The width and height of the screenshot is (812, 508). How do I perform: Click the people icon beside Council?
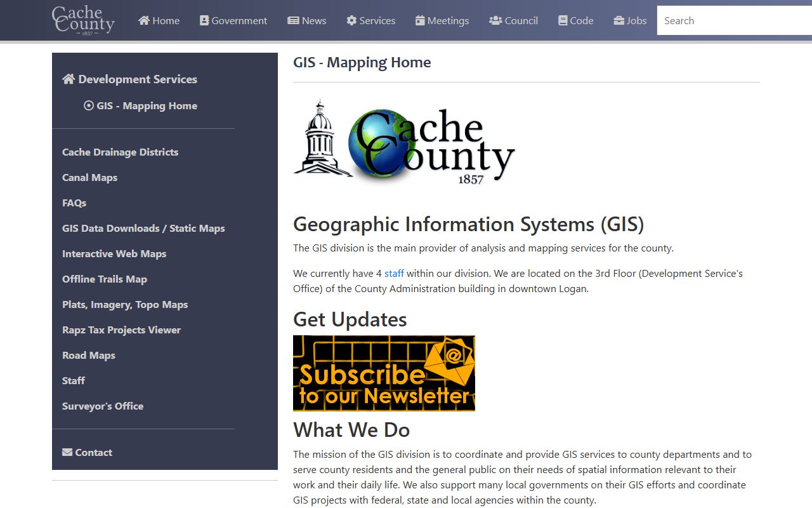point(495,20)
